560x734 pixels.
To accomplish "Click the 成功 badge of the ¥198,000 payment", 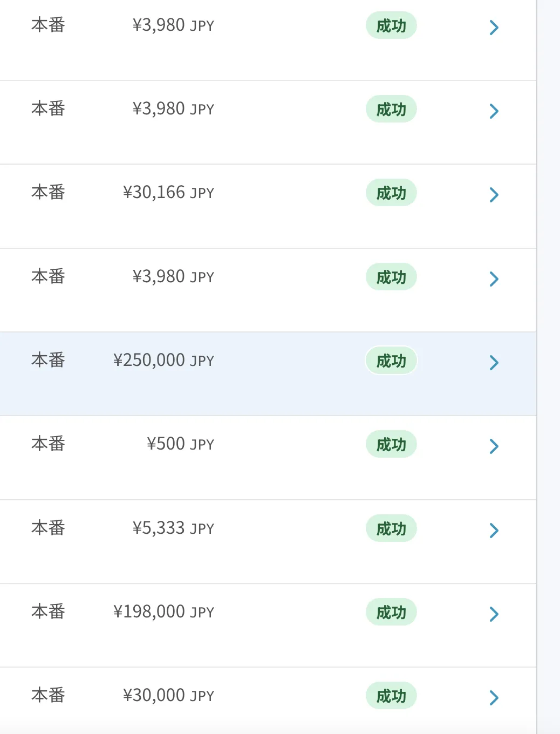I will (391, 612).
